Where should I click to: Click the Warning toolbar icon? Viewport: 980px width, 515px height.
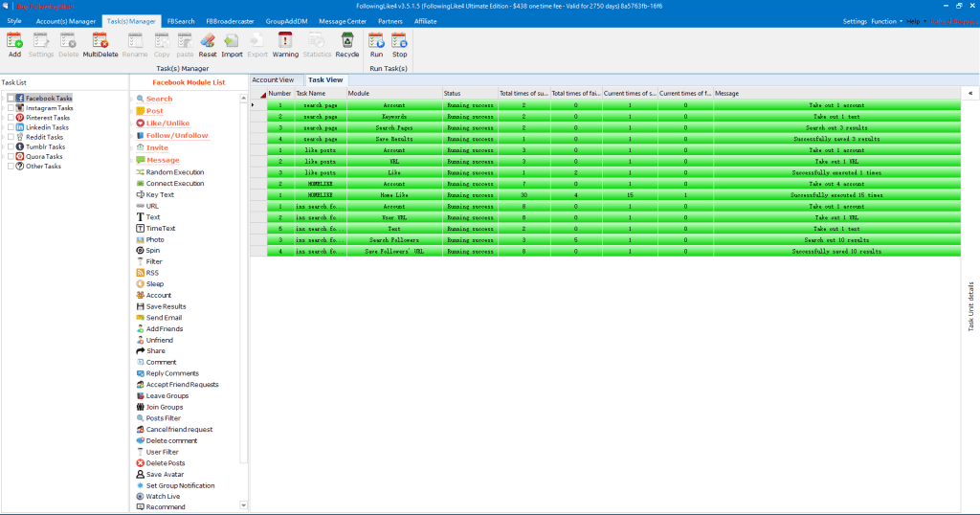[x=285, y=44]
